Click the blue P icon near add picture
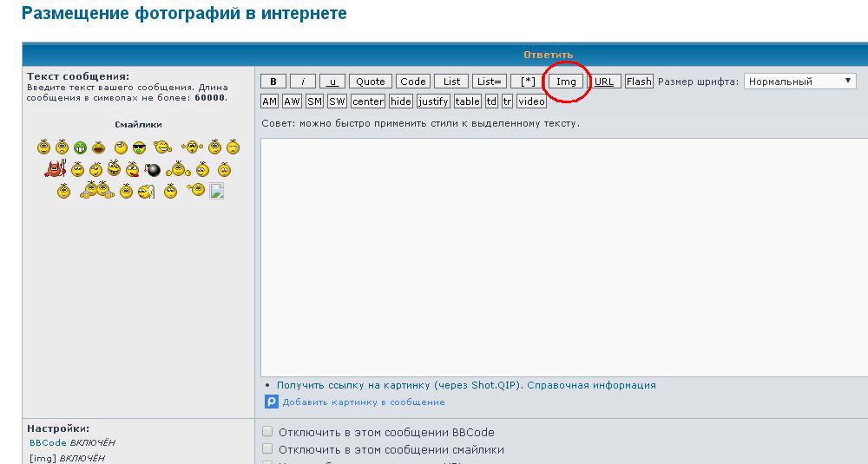The width and height of the screenshot is (868, 464). pyautogui.click(x=271, y=402)
